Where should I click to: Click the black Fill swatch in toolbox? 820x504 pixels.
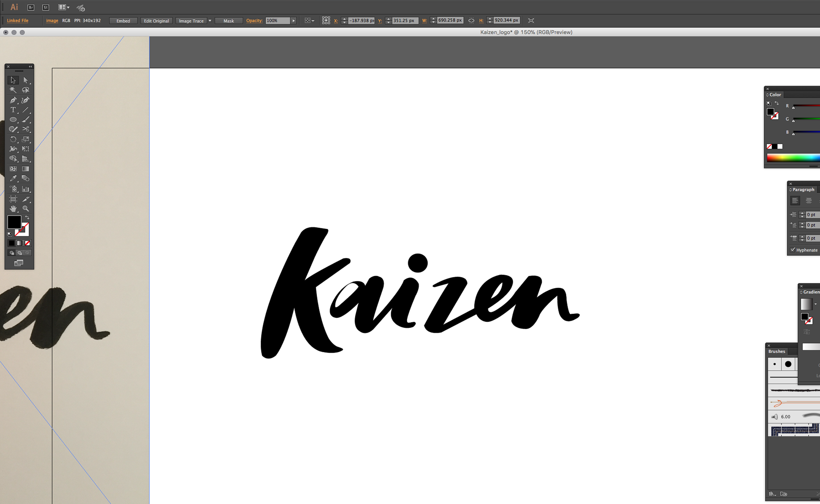14,222
